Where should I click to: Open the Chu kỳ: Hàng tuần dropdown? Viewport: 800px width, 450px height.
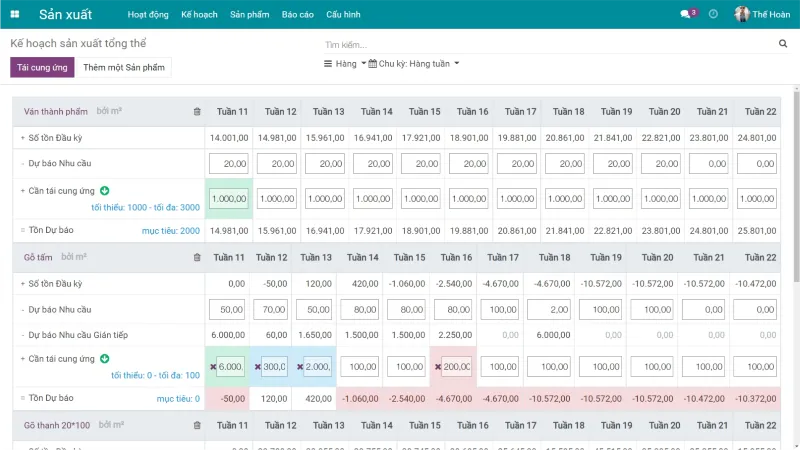point(414,64)
